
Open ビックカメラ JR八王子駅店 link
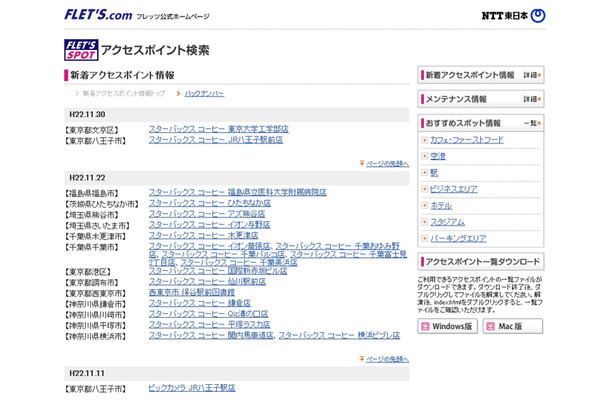tap(192, 388)
